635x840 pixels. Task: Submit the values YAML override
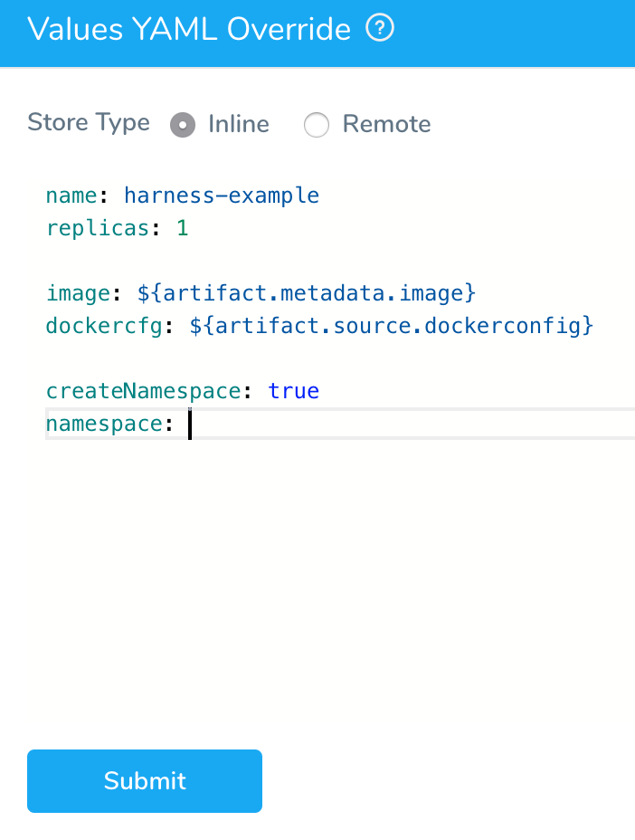[145, 780]
